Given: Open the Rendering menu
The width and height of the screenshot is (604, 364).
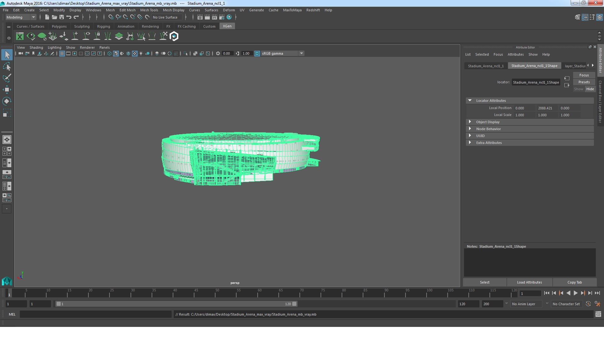Looking at the screenshot, I should [x=149, y=26].
